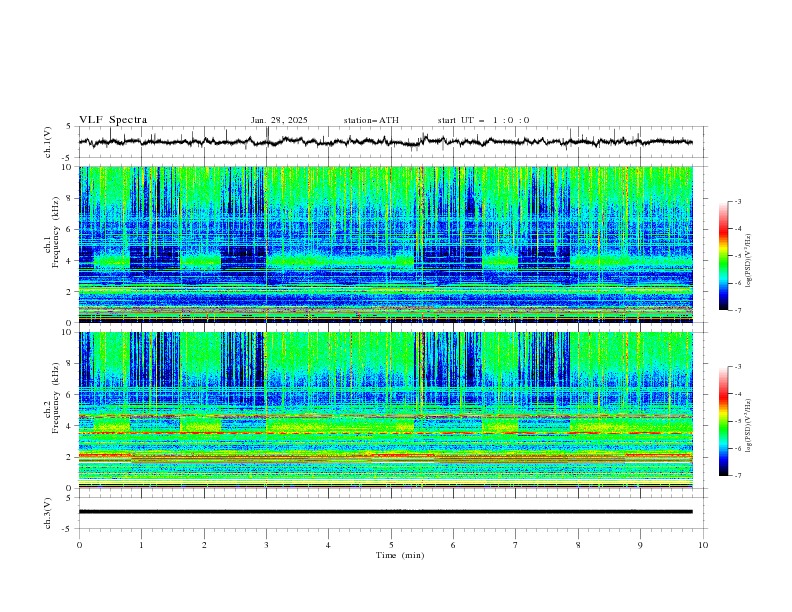Click the "-5" tick on ch.3(V) axis

(68, 529)
